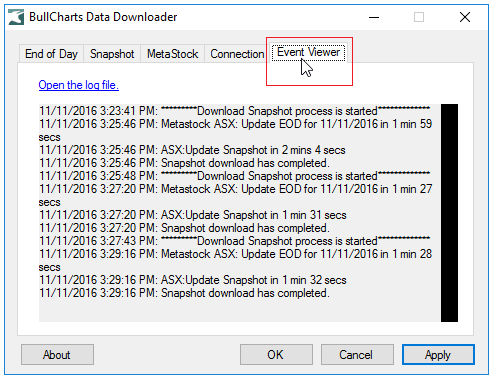
Task: Select the 3:29:16 PM Snapshot download completed line
Action: (x=184, y=293)
